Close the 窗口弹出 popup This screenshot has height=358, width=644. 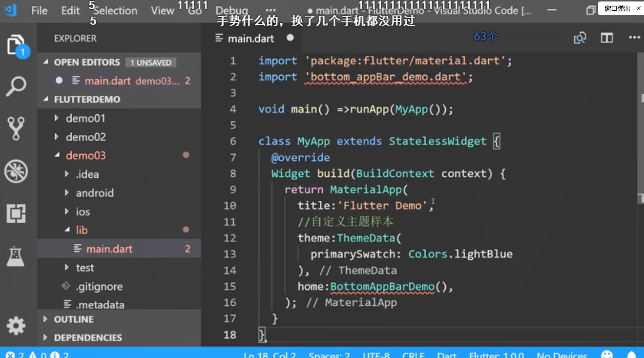(x=638, y=8)
